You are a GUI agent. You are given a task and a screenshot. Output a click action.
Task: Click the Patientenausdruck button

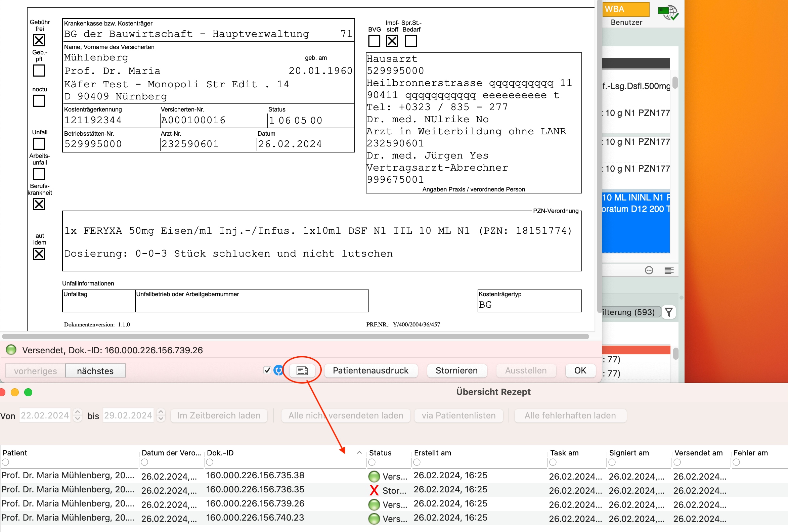[370, 370]
